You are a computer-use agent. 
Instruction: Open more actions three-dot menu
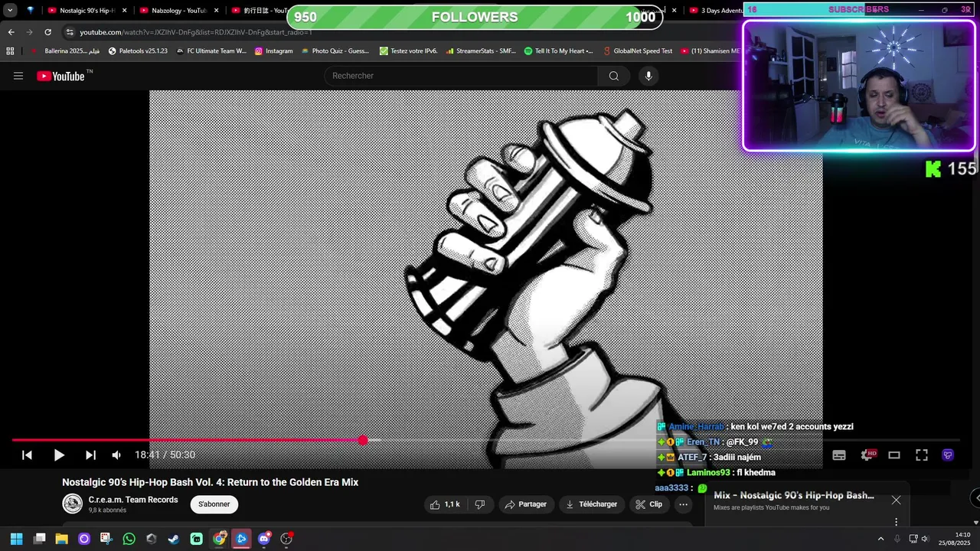pyautogui.click(x=684, y=504)
